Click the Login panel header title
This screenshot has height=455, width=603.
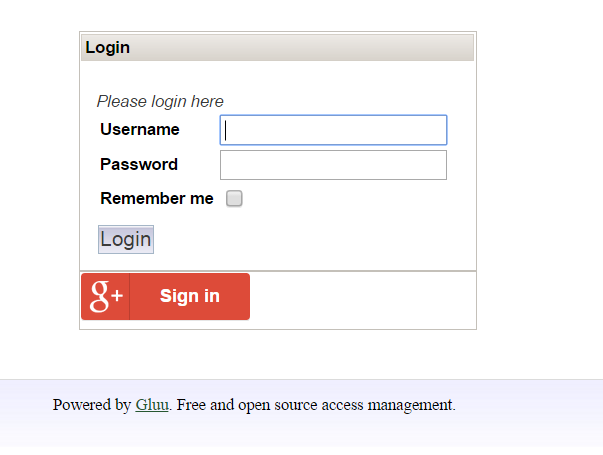click(x=108, y=47)
